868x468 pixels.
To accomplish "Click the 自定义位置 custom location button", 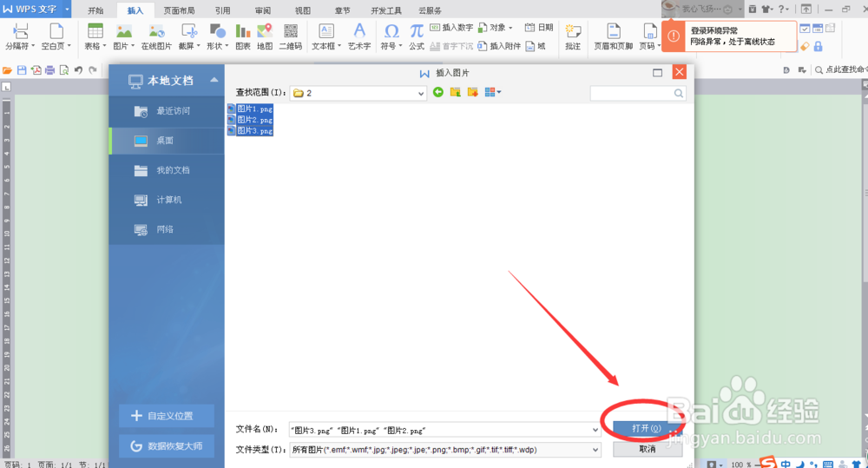I will (x=167, y=416).
